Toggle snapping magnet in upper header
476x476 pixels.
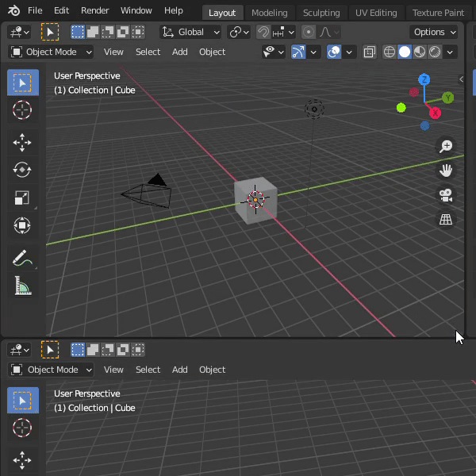click(263, 33)
